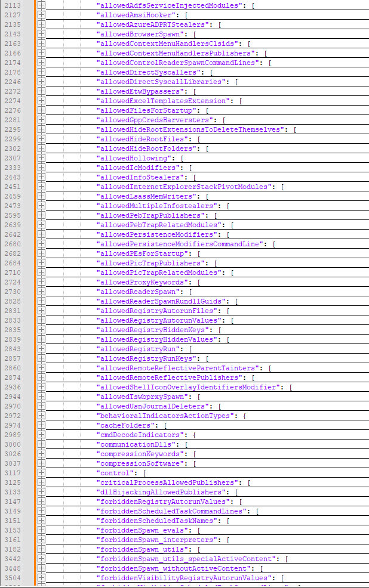
Task: Place cursor on "allowedPersistenceModifiersCommandLine" key text
Action: 180,244
